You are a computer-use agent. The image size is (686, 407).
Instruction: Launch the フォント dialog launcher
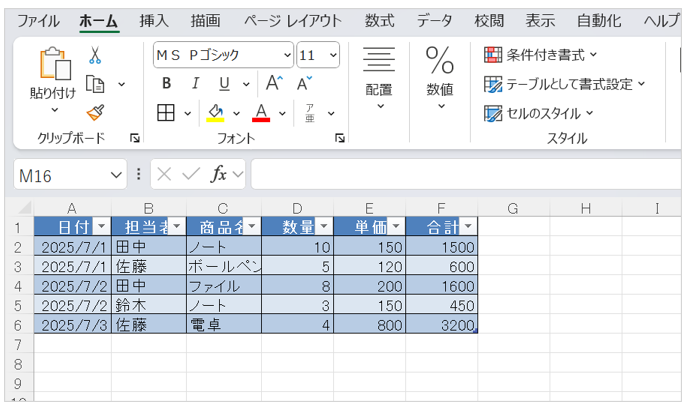tap(340, 138)
